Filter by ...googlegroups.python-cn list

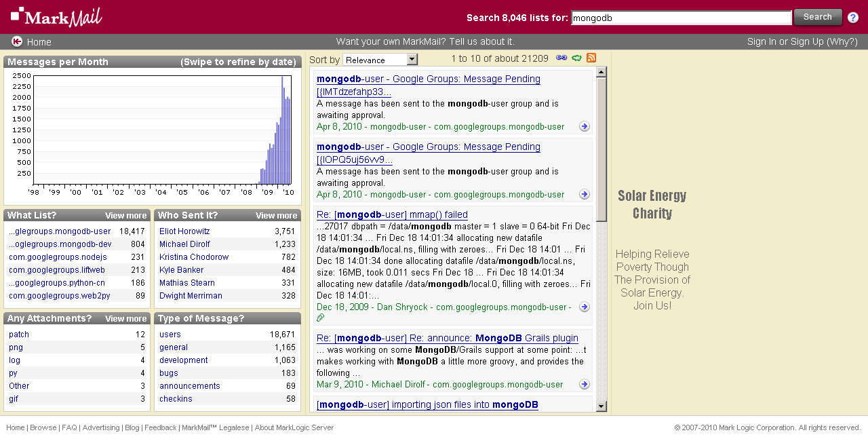click(57, 283)
